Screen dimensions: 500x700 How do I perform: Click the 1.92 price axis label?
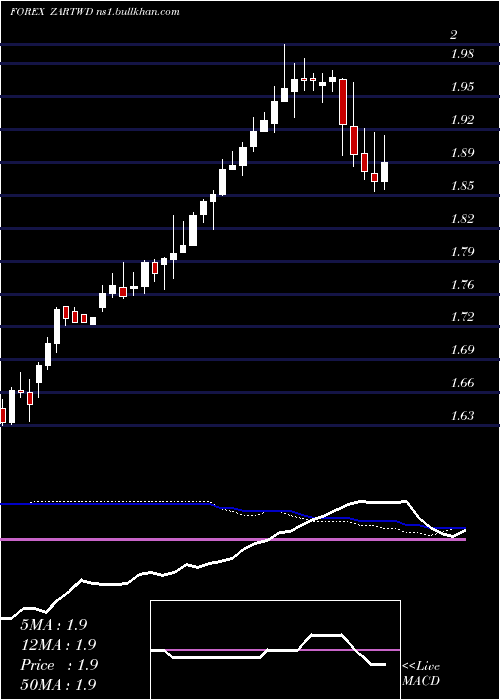pos(462,120)
